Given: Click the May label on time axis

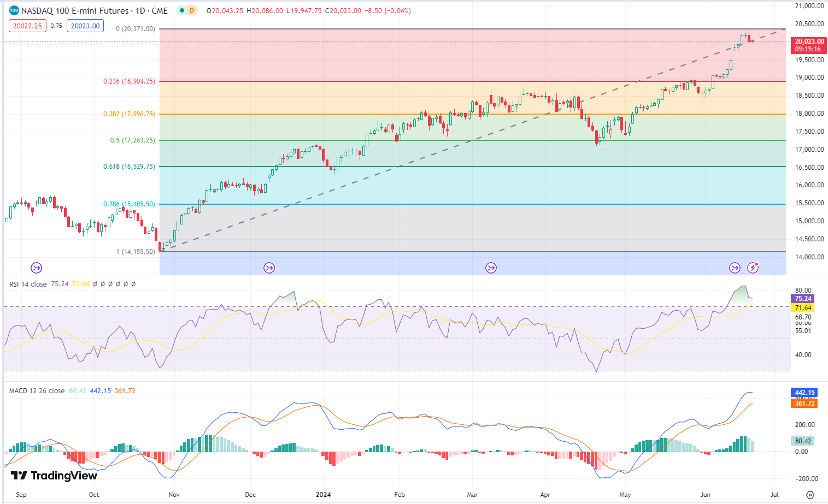Looking at the screenshot, I should pos(625,495).
